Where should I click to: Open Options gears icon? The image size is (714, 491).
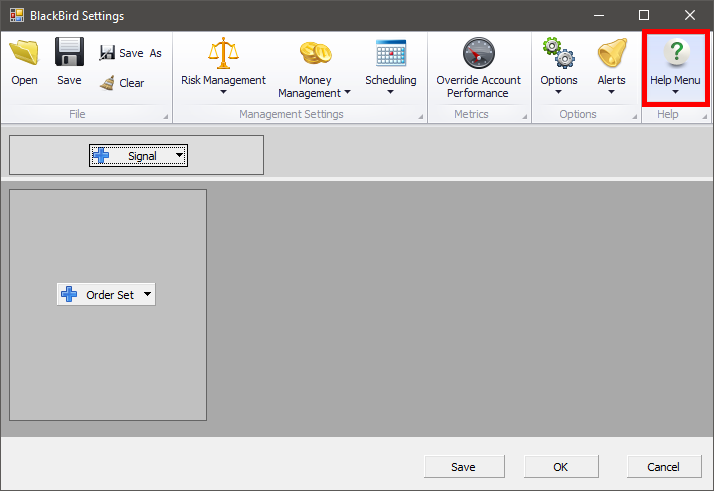(x=559, y=53)
